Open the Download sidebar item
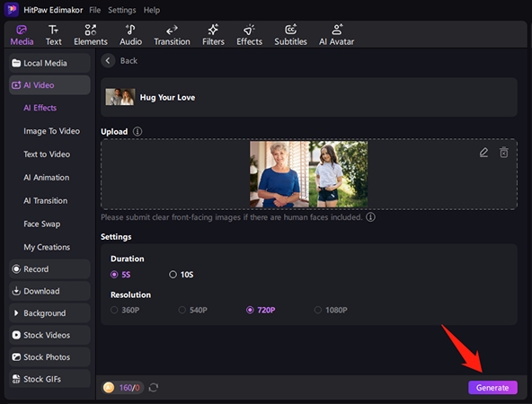Image resolution: width=532 pixels, height=404 pixels. coord(49,291)
